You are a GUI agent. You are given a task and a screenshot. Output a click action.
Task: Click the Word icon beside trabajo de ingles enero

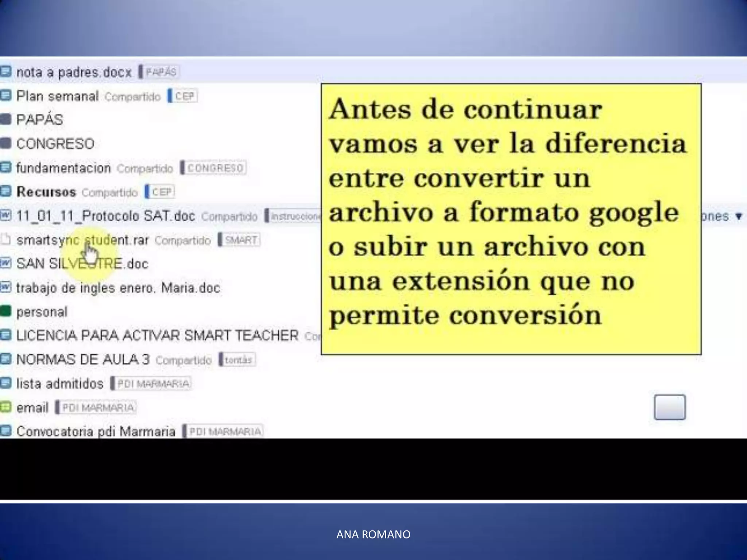point(5,287)
